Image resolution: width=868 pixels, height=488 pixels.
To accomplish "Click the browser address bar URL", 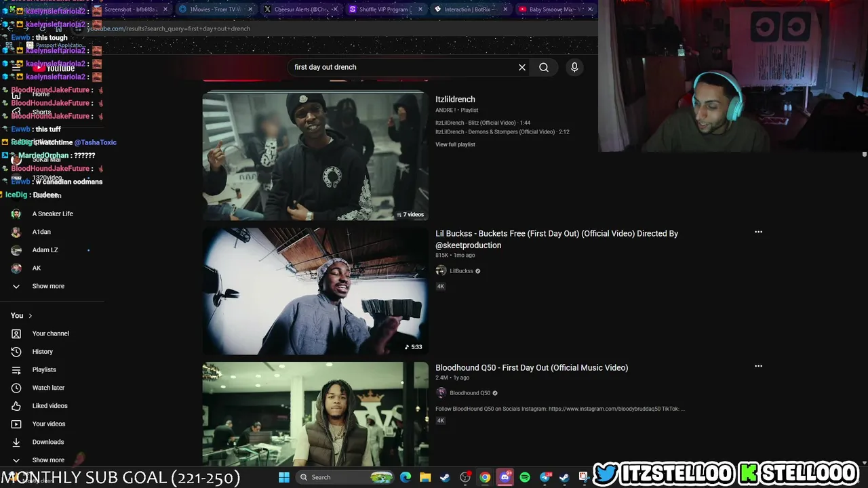I will click(x=169, y=28).
